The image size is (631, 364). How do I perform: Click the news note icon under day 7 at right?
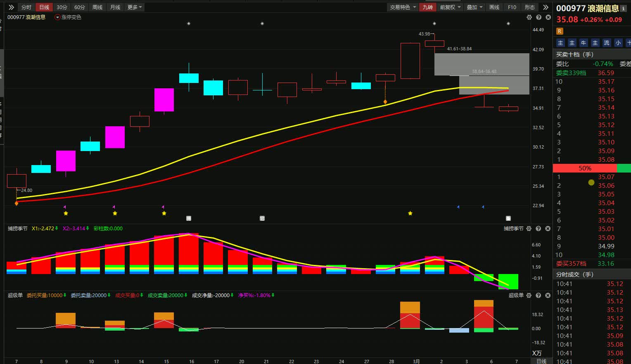tap(508, 218)
